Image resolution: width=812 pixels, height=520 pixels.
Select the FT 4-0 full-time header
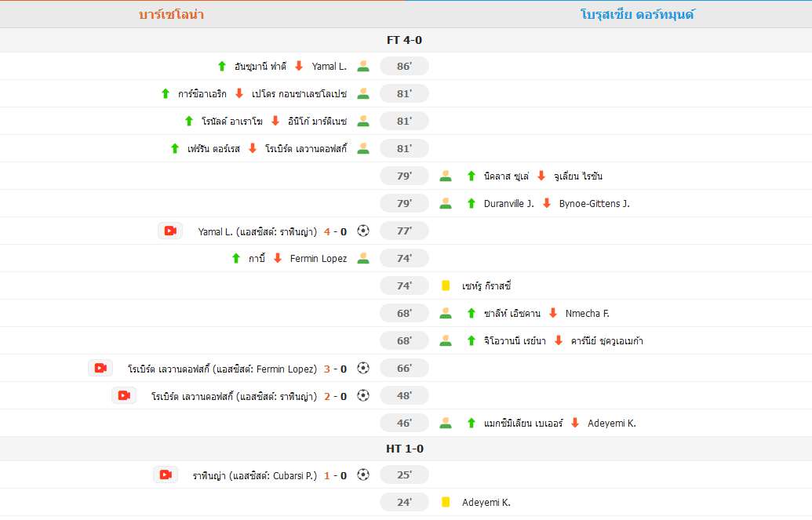tap(405, 40)
